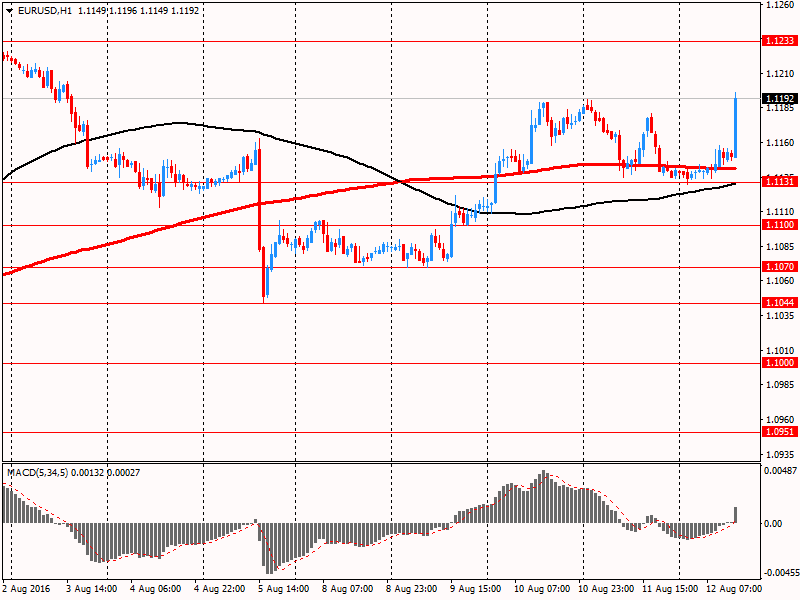Screen dimensions: 800x600
Task: Select the OHLC values 1.1149 1.1196 1.1149 1.1192
Action: (138, 11)
